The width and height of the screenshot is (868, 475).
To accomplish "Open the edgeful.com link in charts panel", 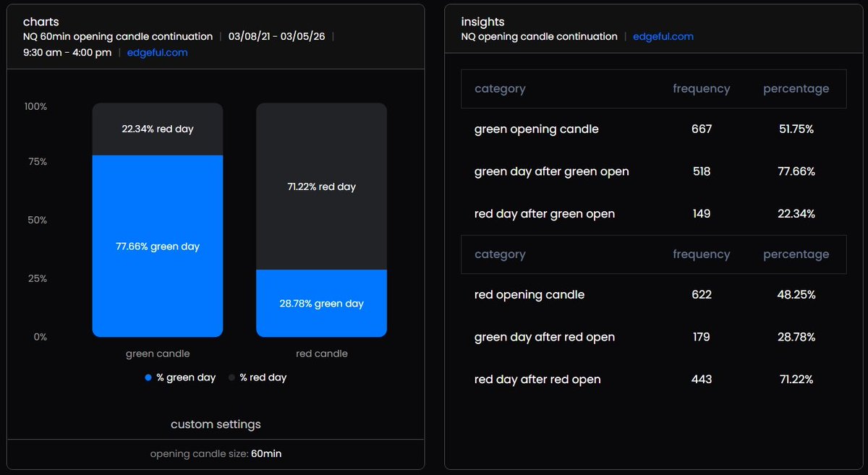I will [157, 53].
